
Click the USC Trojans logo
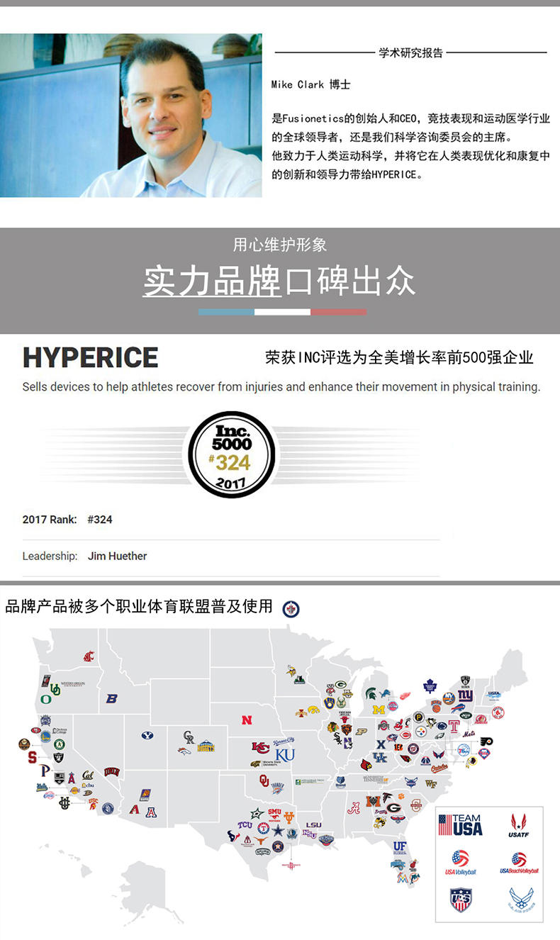coord(93,803)
